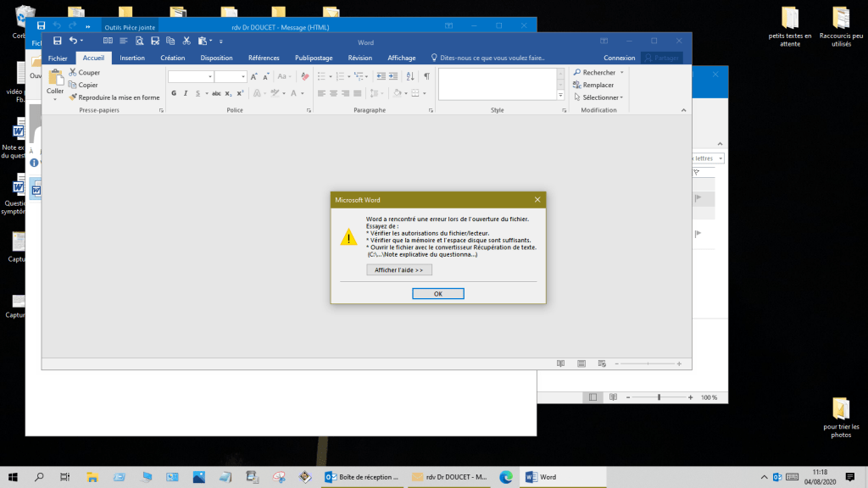Viewport: 868px width, 488px height.
Task: Click the Sort A-Z icon
Action: [410, 76]
